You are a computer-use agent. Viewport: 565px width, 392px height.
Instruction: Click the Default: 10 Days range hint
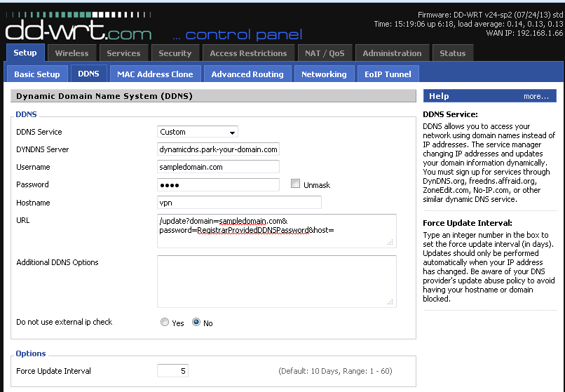[335, 371]
